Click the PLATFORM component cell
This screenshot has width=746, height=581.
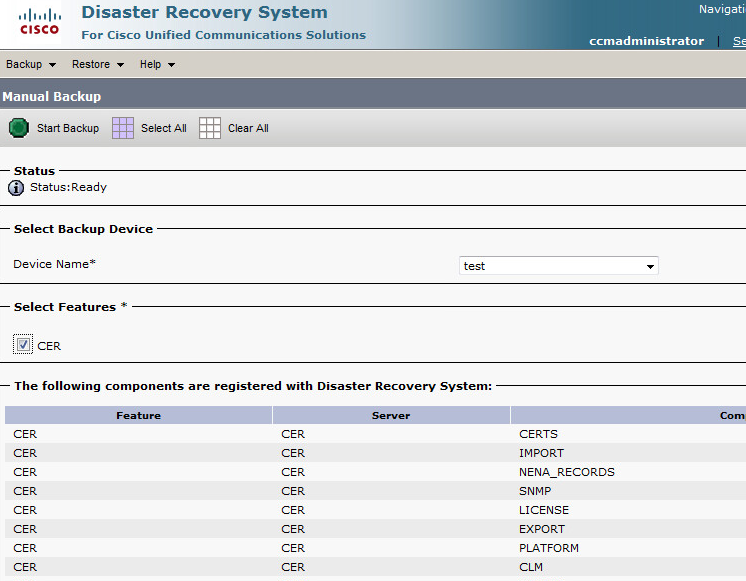[x=549, y=548]
